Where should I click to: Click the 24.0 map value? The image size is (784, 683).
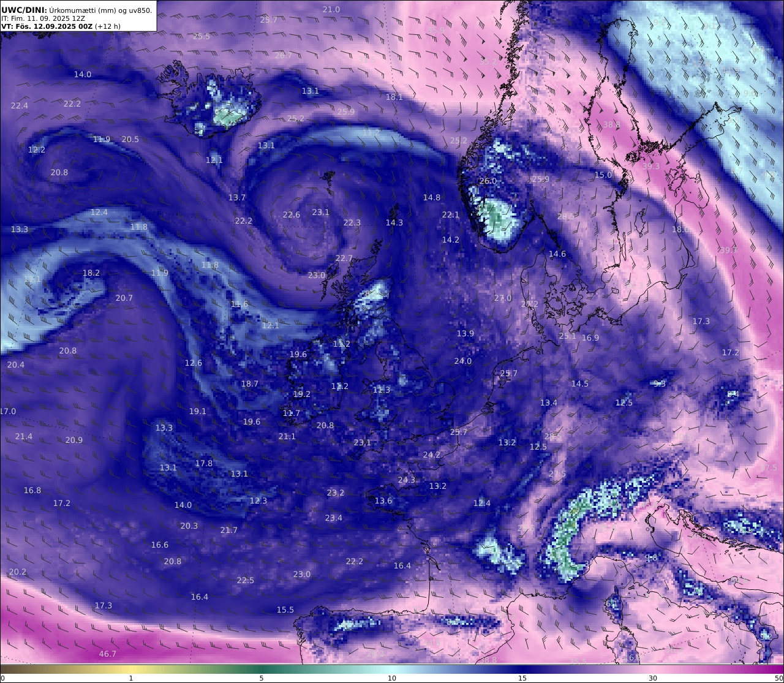463,361
